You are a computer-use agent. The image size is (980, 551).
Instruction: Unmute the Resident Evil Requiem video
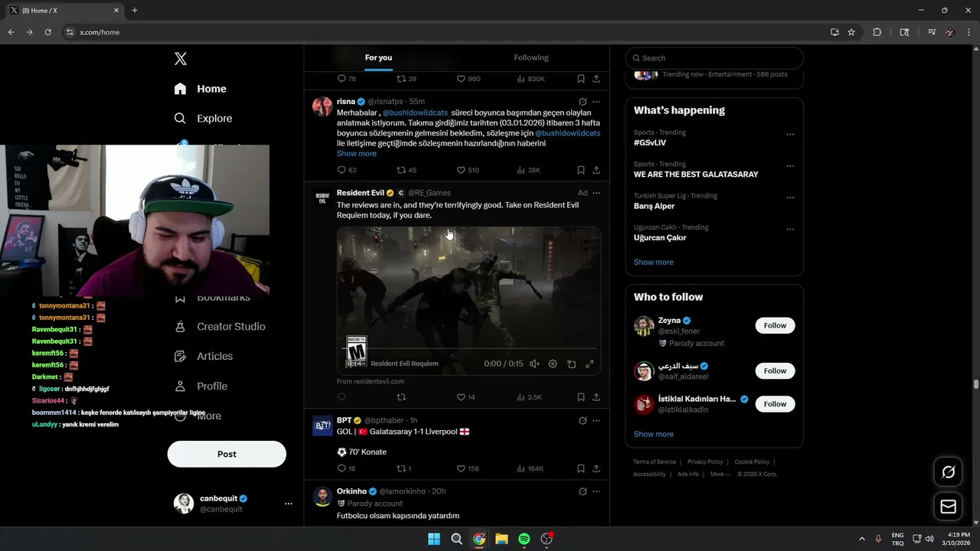point(534,364)
